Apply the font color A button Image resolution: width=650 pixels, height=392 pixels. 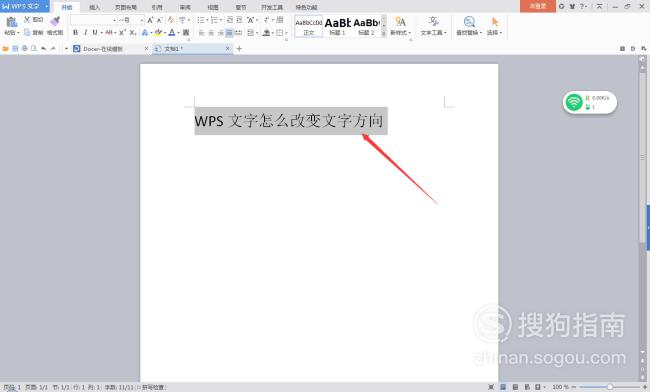(172, 32)
